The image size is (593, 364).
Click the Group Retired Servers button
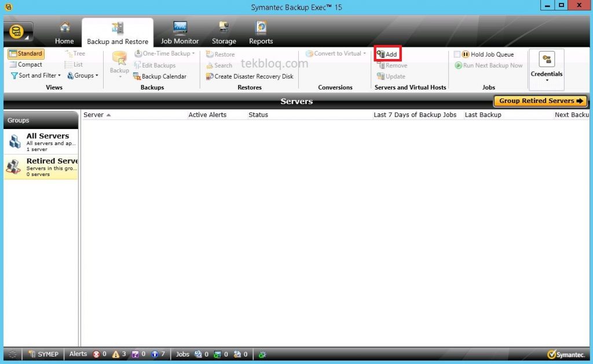[540, 101]
